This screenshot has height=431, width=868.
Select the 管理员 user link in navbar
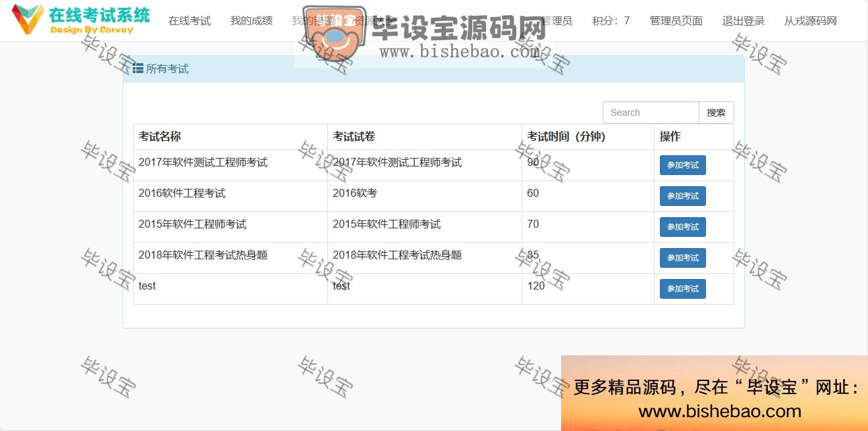click(556, 20)
